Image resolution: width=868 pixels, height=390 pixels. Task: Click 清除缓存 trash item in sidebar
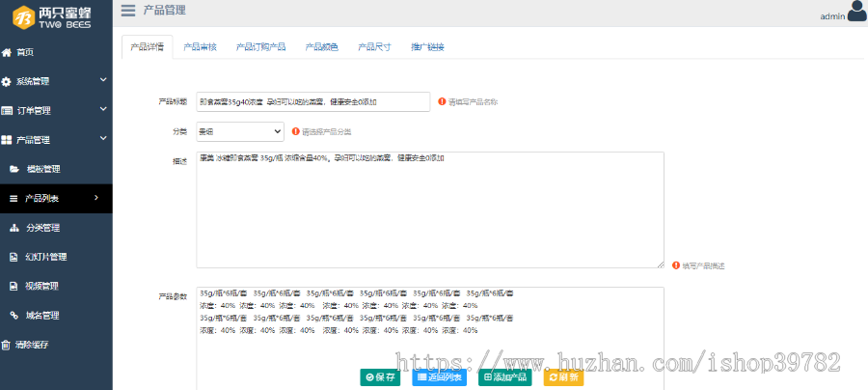point(32,345)
